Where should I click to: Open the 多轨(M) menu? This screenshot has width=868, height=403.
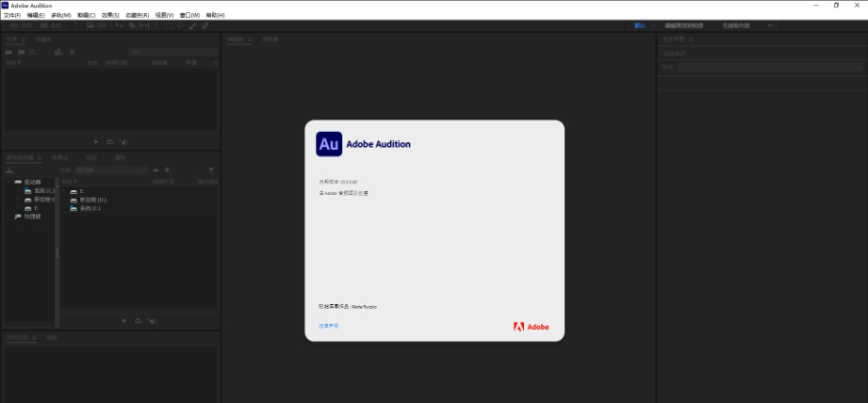pos(61,15)
